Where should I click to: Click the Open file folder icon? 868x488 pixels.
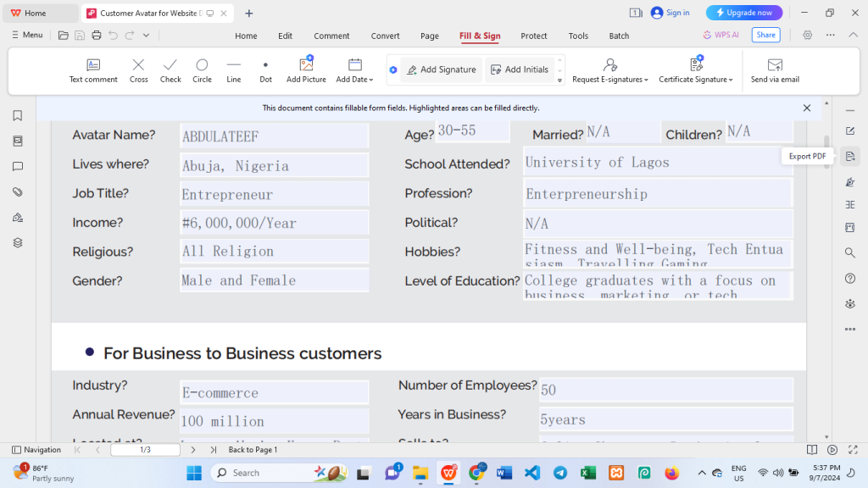pyautogui.click(x=63, y=36)
